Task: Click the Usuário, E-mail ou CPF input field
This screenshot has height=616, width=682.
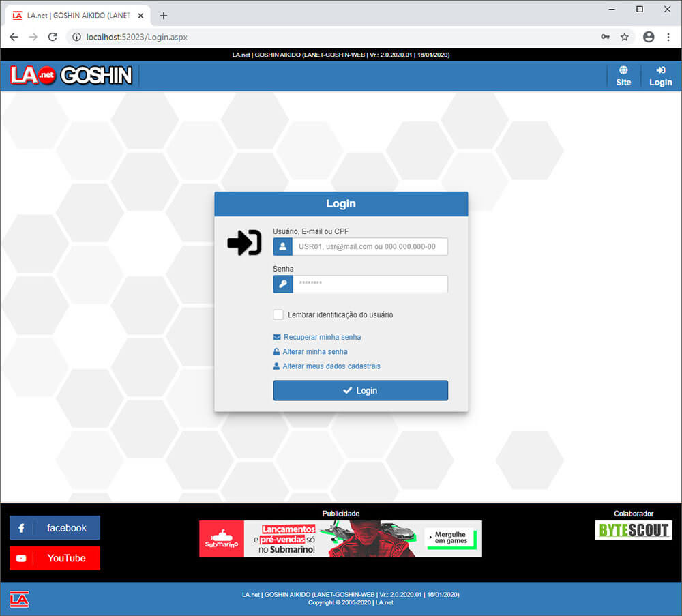Action: (x=370, y=247)
